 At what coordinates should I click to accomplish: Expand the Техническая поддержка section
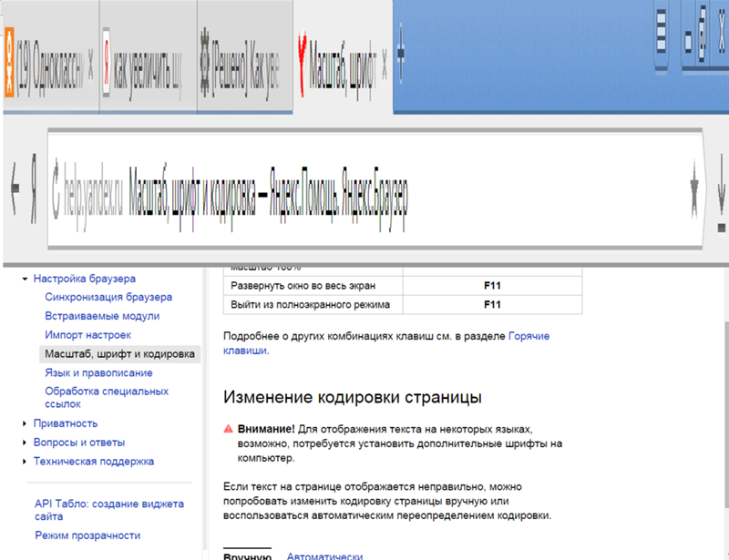(25, 462)
